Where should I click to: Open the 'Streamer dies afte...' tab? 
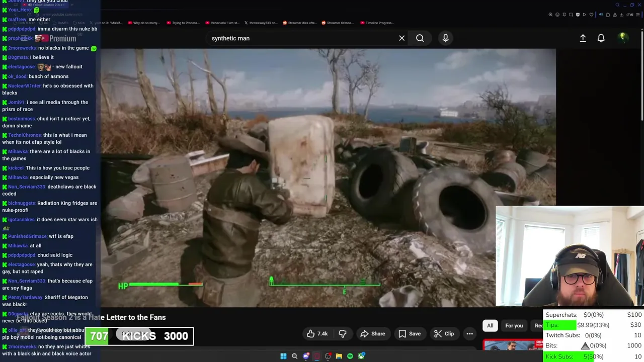[x=299, y=23]
